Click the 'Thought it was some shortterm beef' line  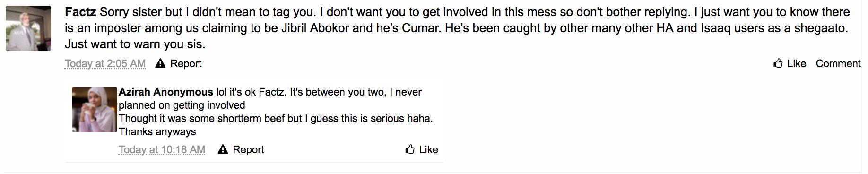pyautogui.click(x=276, y=118)
